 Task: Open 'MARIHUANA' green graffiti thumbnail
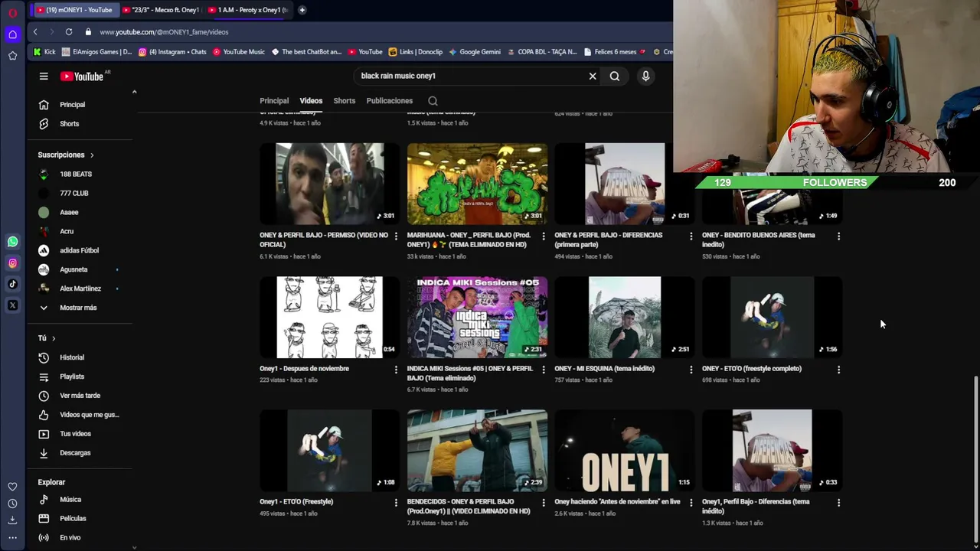coord(477,184)
